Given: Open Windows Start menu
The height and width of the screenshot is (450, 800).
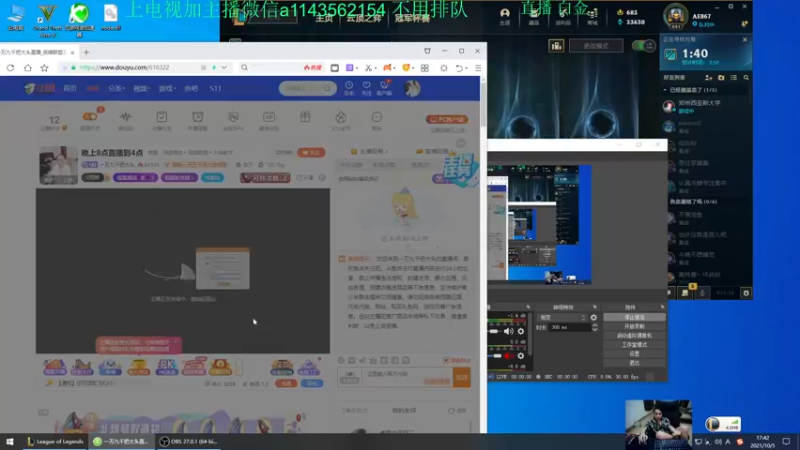Looking at the screenshot, I should [10, 441].
